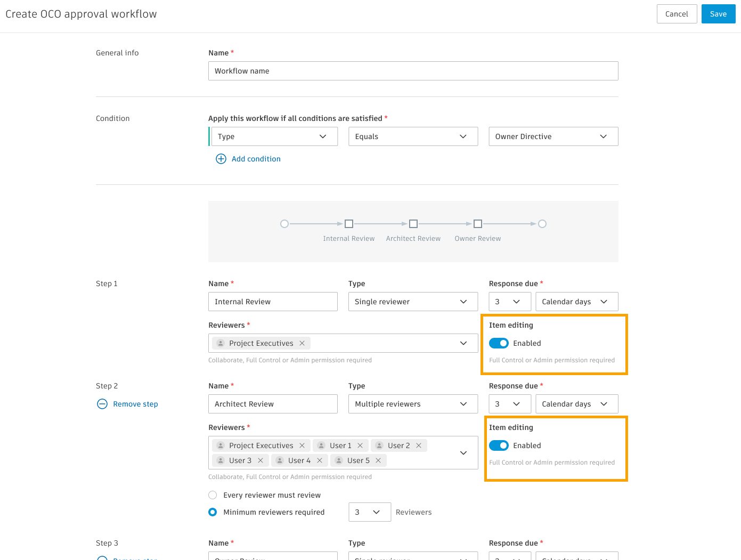Remove User 2 from Architect Review reviewers
The height and width of the screenshot is (560, 741).
[419, 445]
